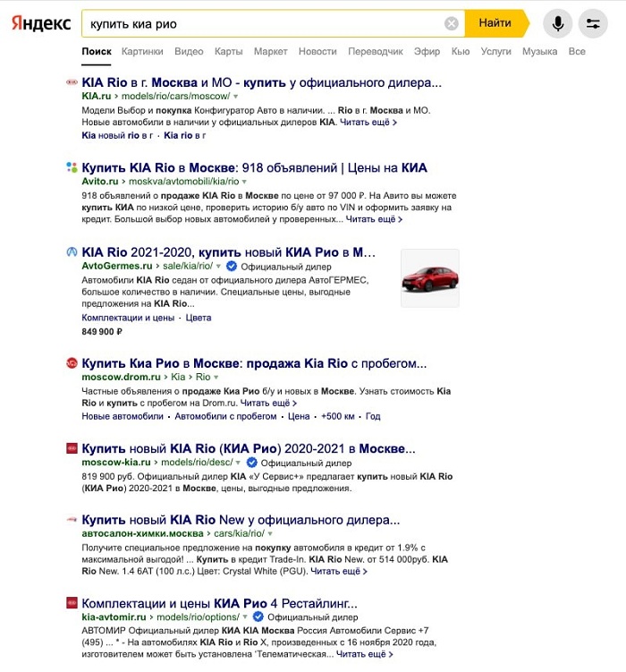The width and height of the screenshot is (626, 672).
Task: Click the microphone voice search icon
Action: [x=557, y=23]
